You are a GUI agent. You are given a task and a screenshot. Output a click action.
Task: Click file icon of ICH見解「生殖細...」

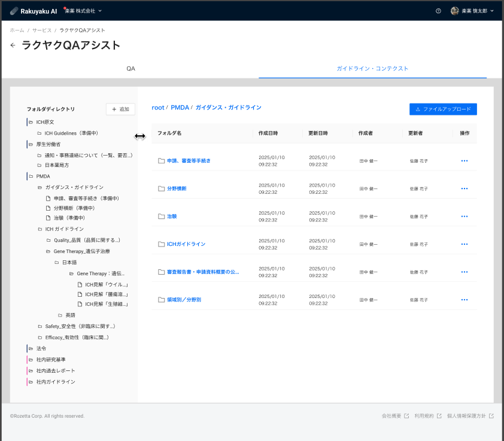(80, 304)
